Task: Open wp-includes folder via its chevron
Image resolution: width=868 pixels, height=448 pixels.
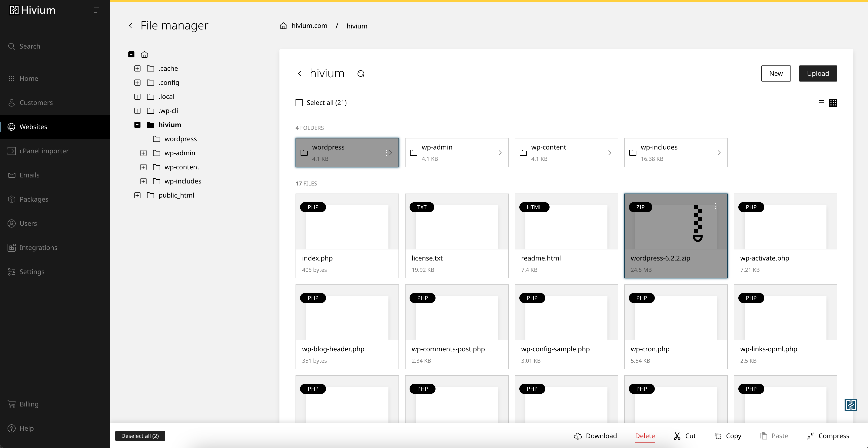Action: pyautogui.click(x=719, y=153)
